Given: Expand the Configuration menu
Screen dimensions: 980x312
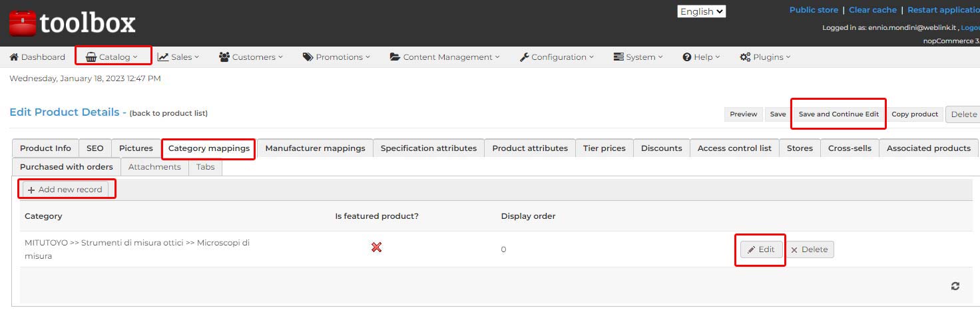Looking at the screenshot, I should pos(556,57).
